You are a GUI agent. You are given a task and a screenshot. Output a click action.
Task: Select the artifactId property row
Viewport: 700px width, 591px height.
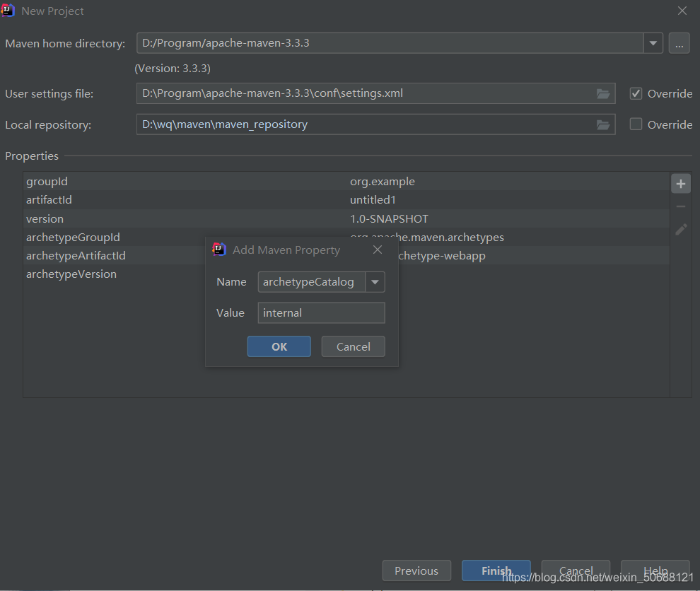(346, 200)
